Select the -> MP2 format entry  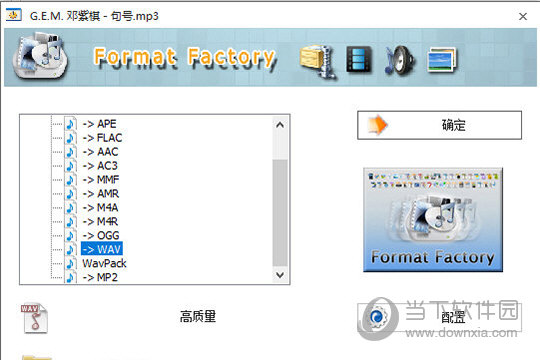(x=100, y=277)
